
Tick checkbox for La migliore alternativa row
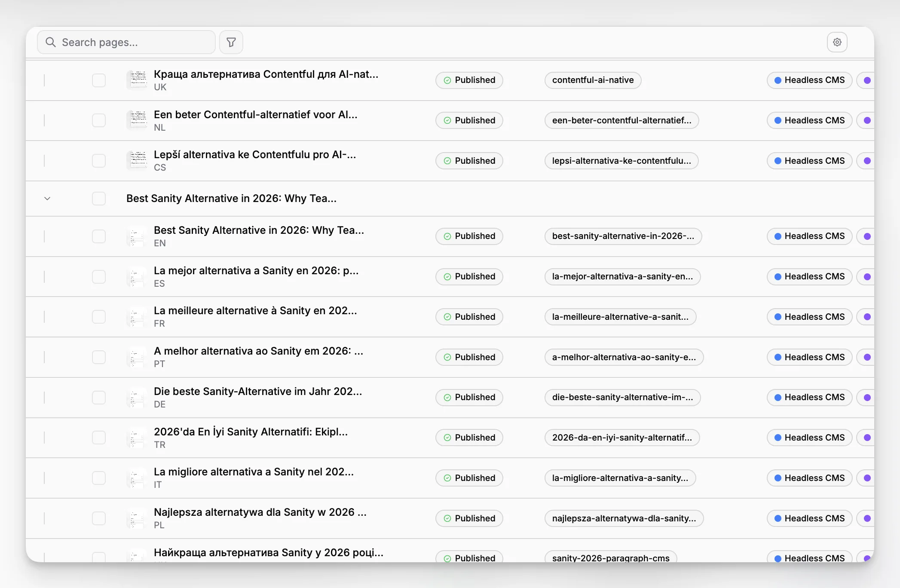99,478
